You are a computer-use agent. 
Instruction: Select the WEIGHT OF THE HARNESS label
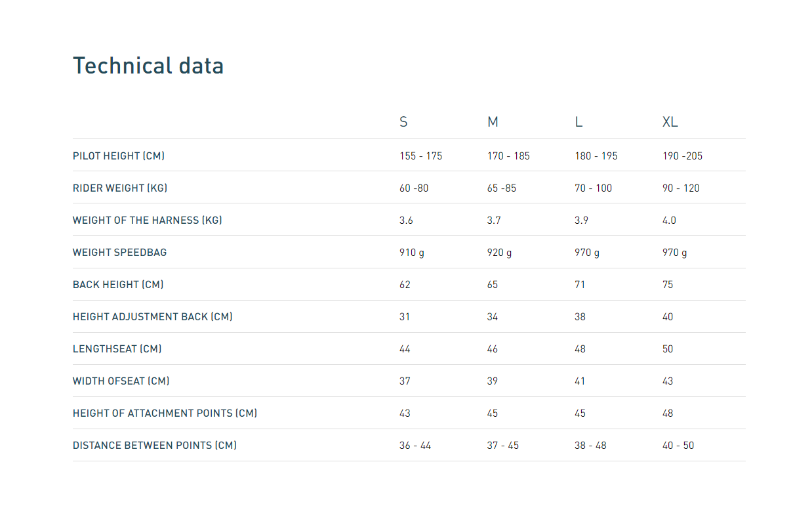(148, 221)
